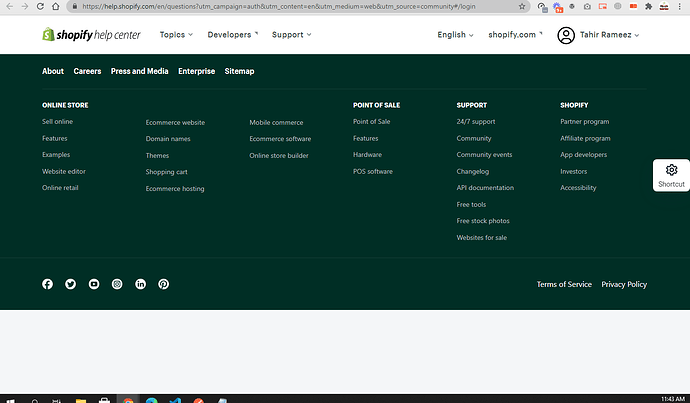Open the About footer link
690x403 pixels.
[53, 71]
